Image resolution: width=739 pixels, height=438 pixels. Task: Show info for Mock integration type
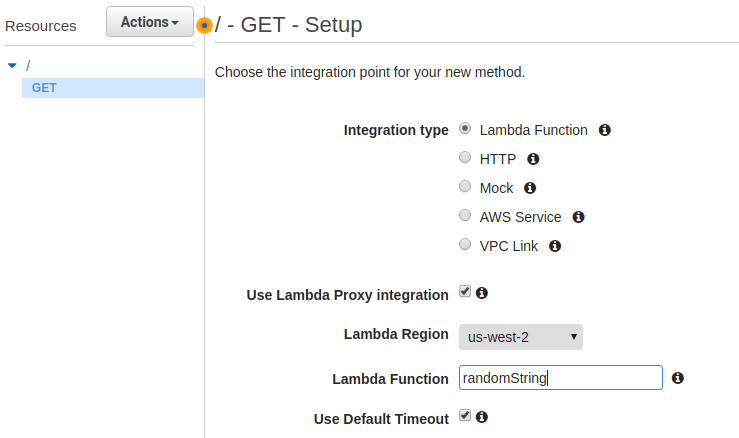click(x=530, y=188)
